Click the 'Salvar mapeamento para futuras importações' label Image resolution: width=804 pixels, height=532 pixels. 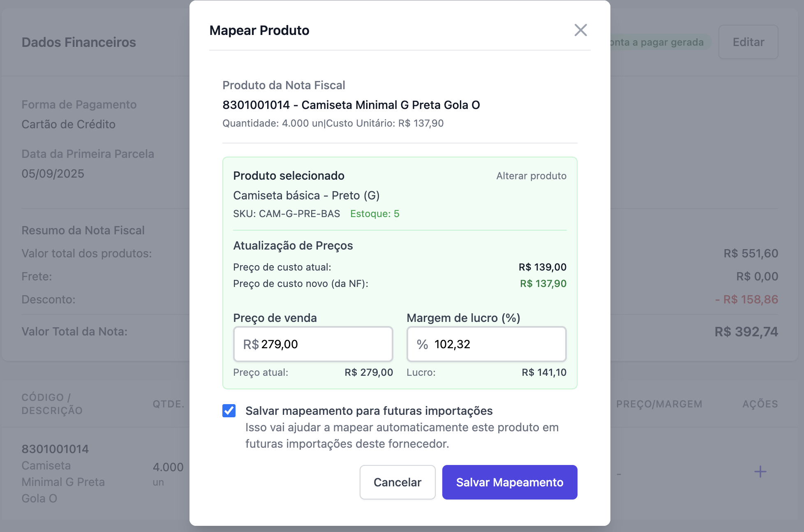click(x=369, y=411)
